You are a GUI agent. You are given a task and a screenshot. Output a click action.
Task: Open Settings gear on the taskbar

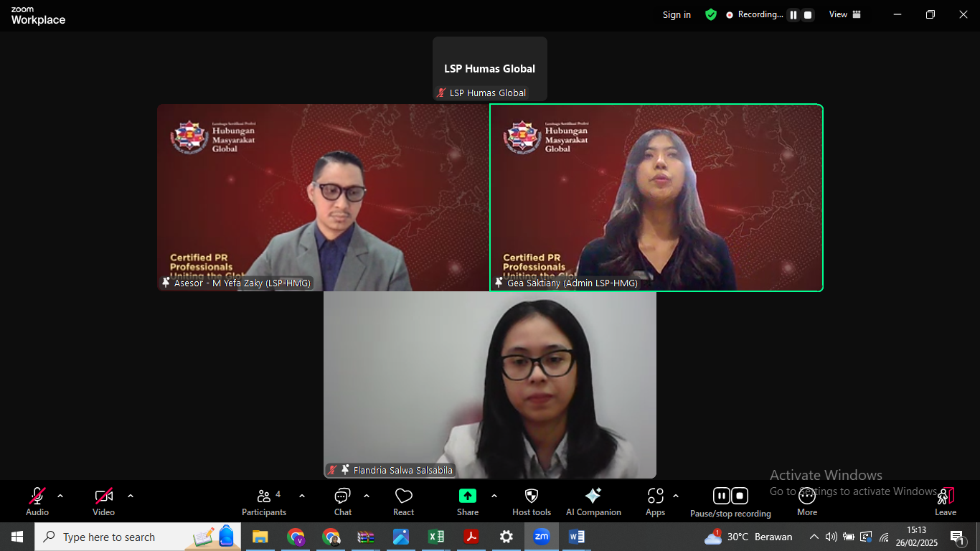click(x=506, y=537)
